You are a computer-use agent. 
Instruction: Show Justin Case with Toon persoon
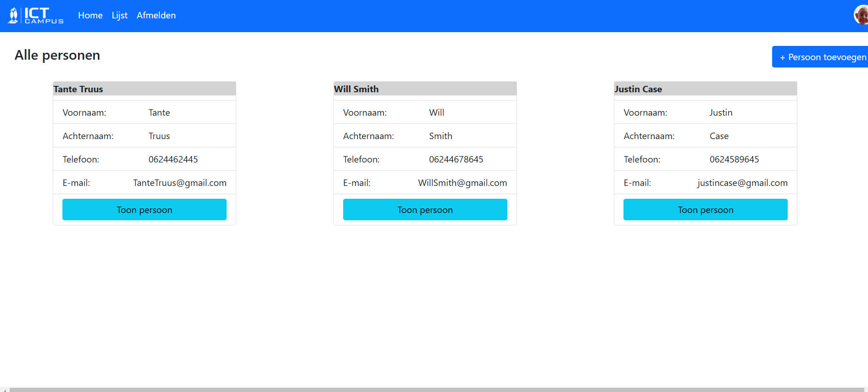coord(705,210)
